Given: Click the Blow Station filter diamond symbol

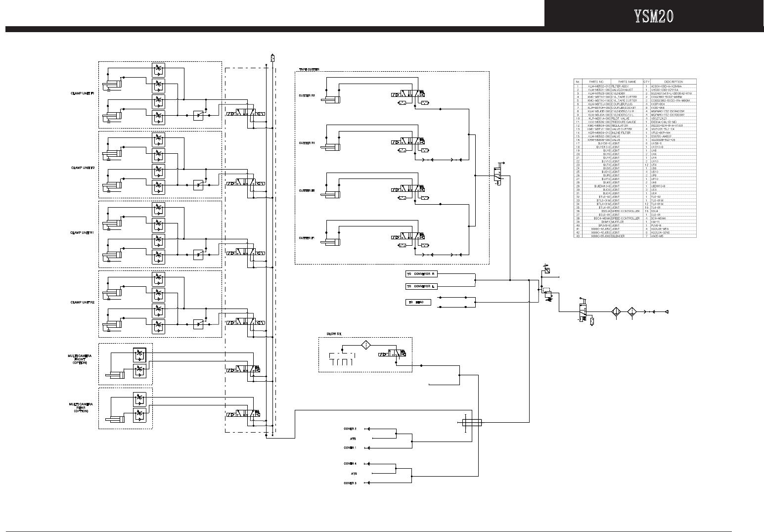Looking at the screenshot, I should click(365, 345).
